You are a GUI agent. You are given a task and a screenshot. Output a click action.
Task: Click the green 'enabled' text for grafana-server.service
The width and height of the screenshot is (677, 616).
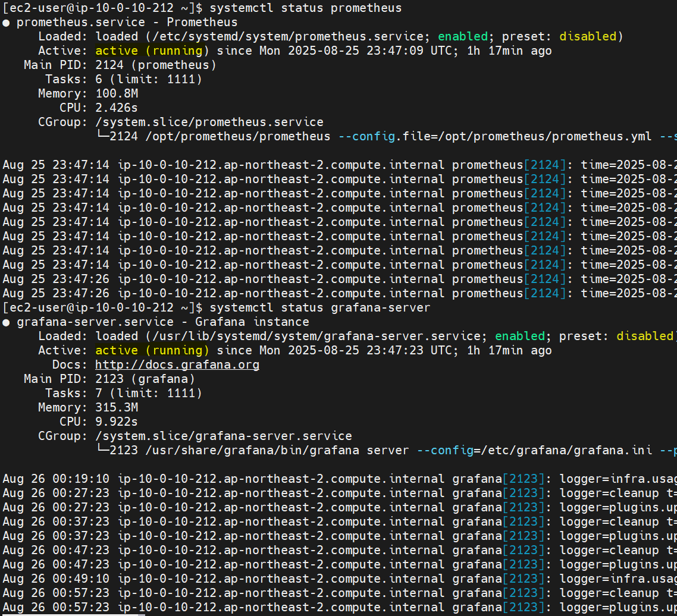519,337
